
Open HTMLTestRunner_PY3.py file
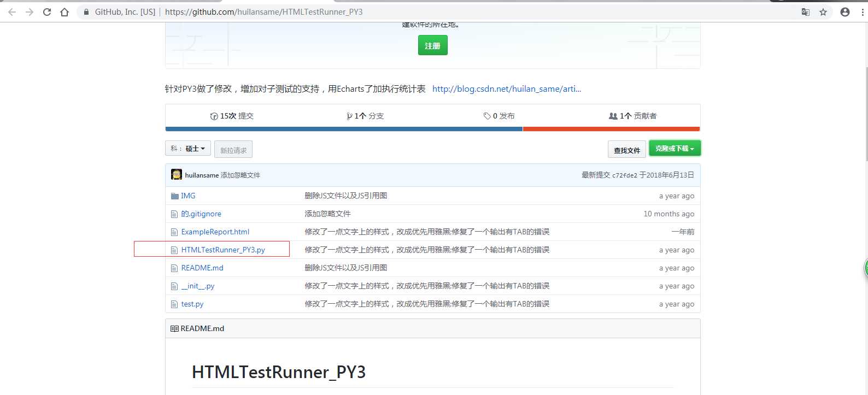point(223,250)
